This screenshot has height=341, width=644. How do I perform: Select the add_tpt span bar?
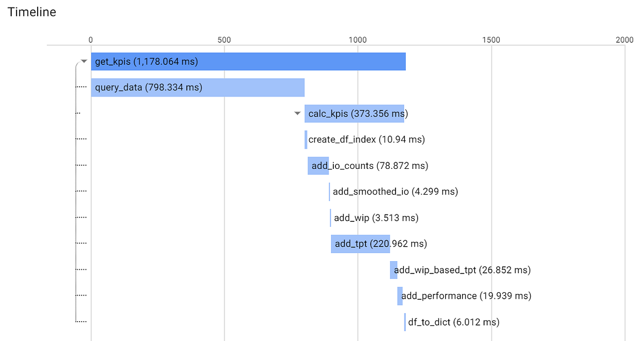[x=360, y=243]
